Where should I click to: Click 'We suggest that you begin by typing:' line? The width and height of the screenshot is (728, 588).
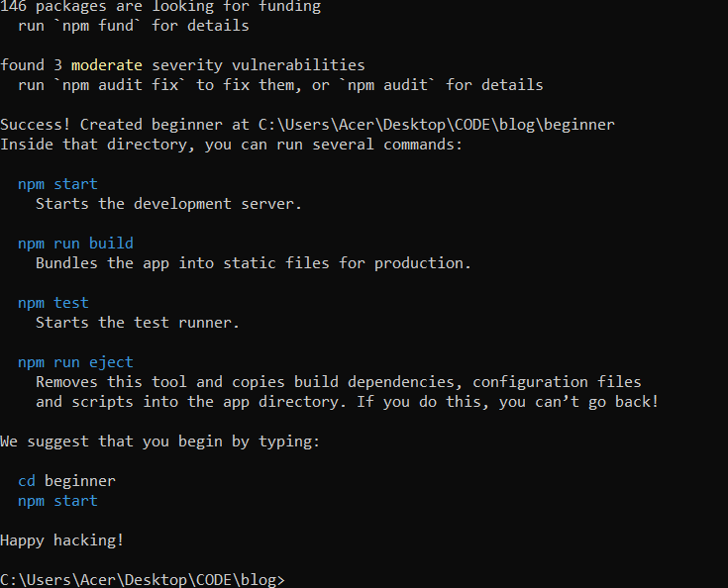[x=160, y=441]
